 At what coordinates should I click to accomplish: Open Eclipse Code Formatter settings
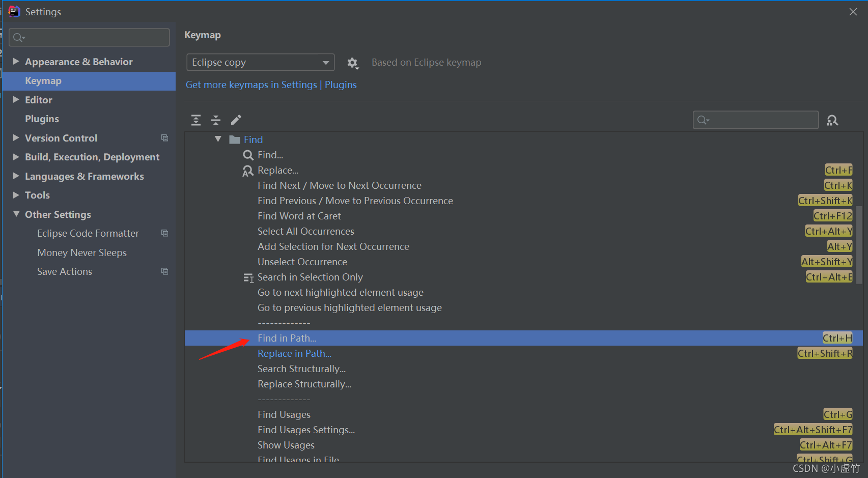[88, 233]
